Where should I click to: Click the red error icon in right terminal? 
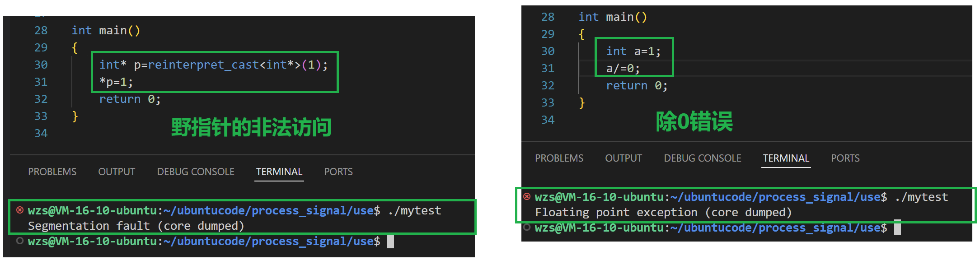pyautogui.click(x=527, y=196)
